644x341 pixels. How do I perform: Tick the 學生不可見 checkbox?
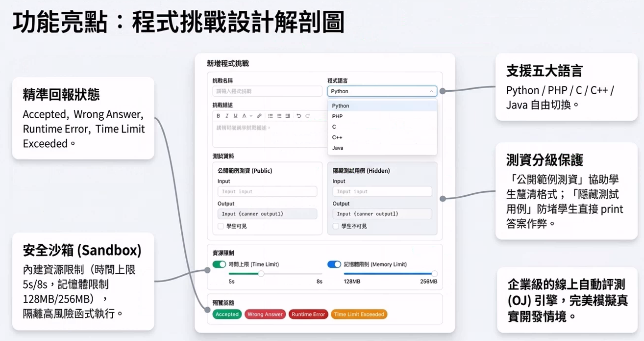(336, 226)
